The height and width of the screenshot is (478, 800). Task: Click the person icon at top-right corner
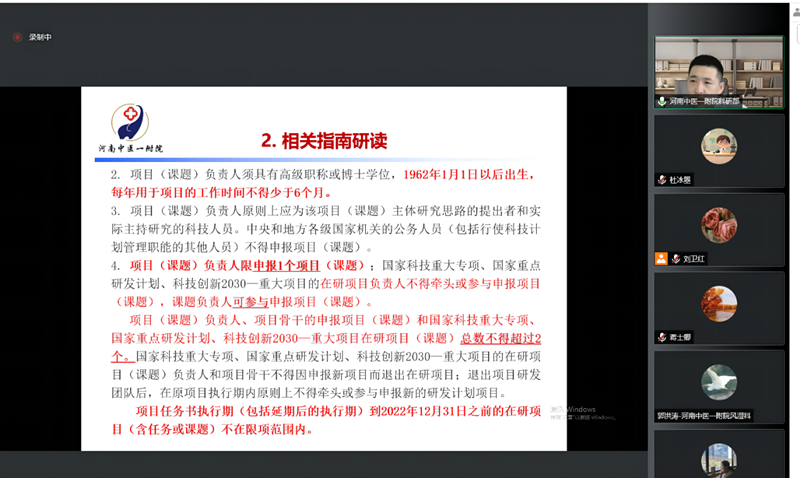(x=796, y=12)
